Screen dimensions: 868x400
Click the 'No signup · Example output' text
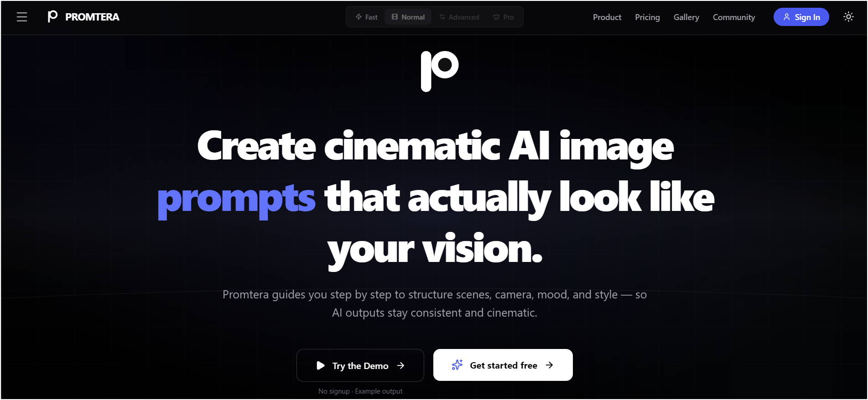pos(360,391)
